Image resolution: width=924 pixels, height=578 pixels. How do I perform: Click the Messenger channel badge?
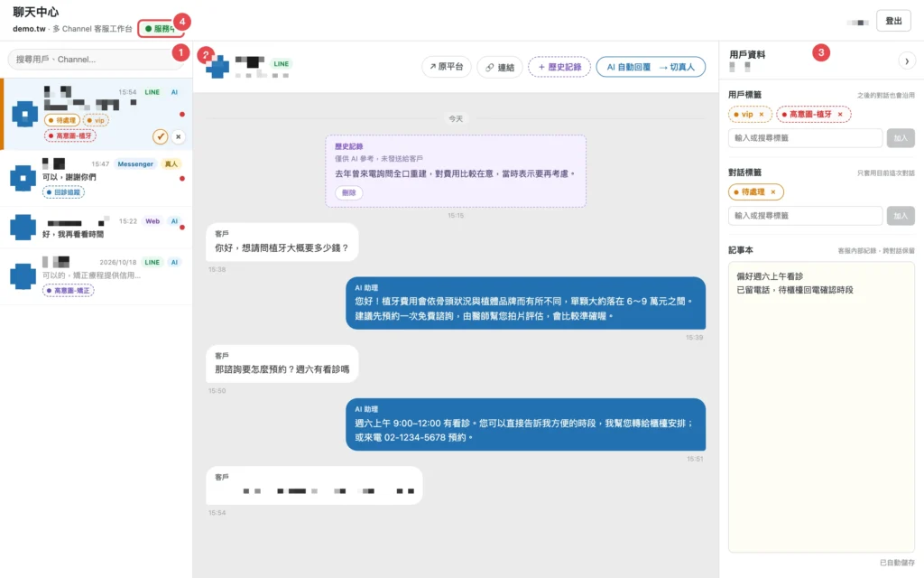coord(135,164)
